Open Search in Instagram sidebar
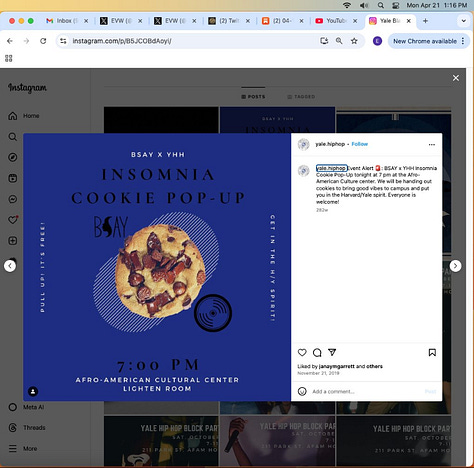 click(13, 137)
